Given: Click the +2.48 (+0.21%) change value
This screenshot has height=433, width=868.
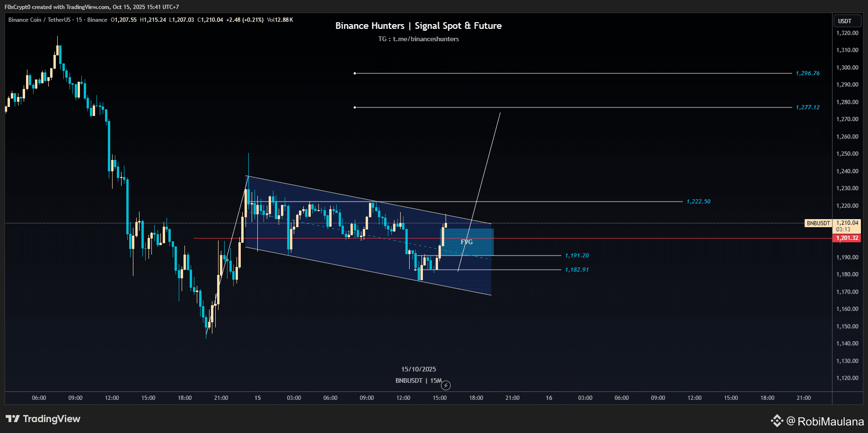Looking at the screenshot, I should click(x=245, y=20).
